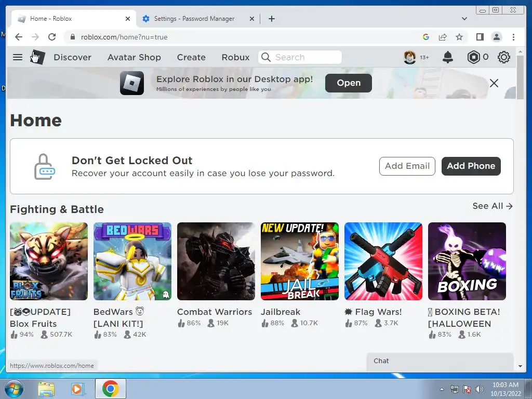Open the Windows Start menu
Viewport: 532px width, 399px height.
pyautogui.click(x=14, y=389)
